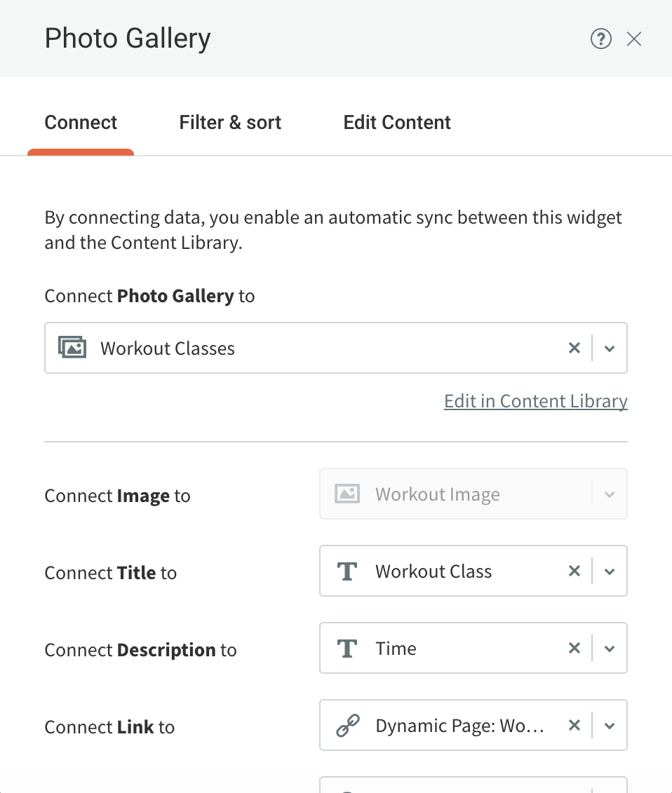This screenshot has width=672, height=793.
Task: Select the Connect tab
Action: [x=81, y=123]
